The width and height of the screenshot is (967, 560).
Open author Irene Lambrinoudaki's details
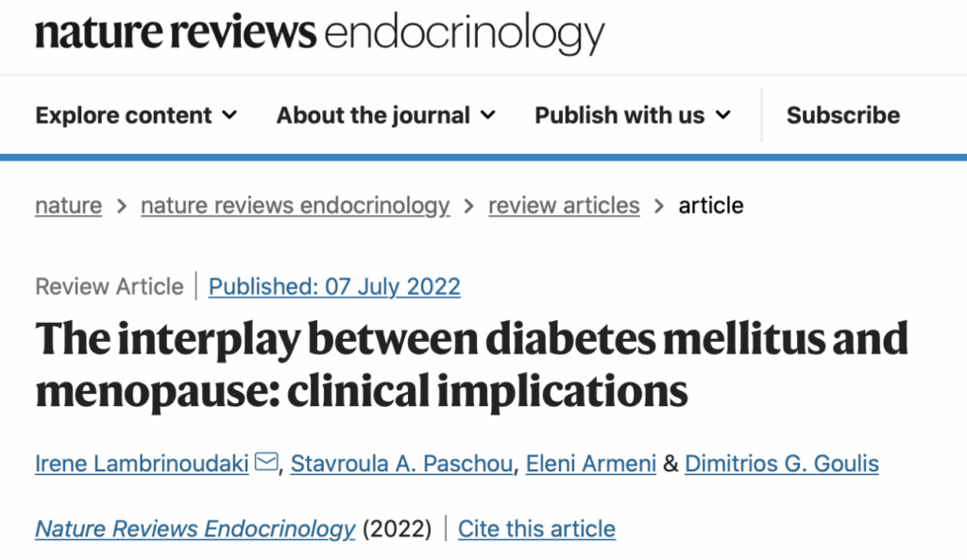[x=142, y=464]
